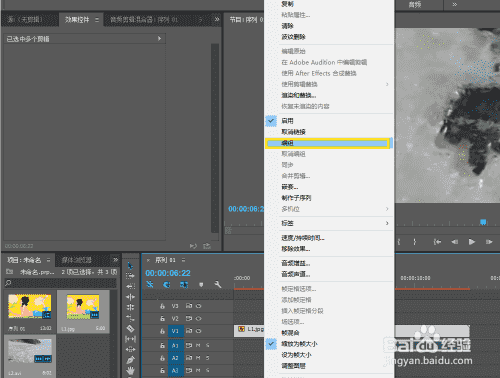Screen dimensions: 500x378
Task: Open timeline display settings wrench
Action: tap(218, 284)
